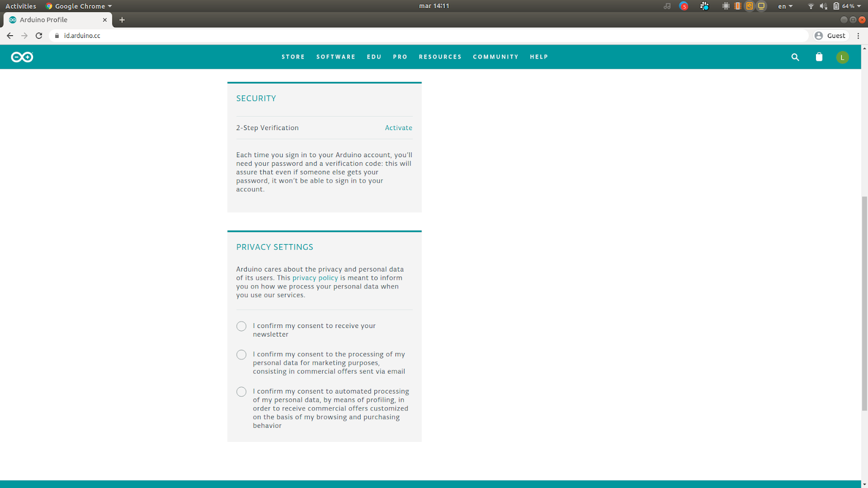
Task: Open a new browser tab
Action: 122,20
